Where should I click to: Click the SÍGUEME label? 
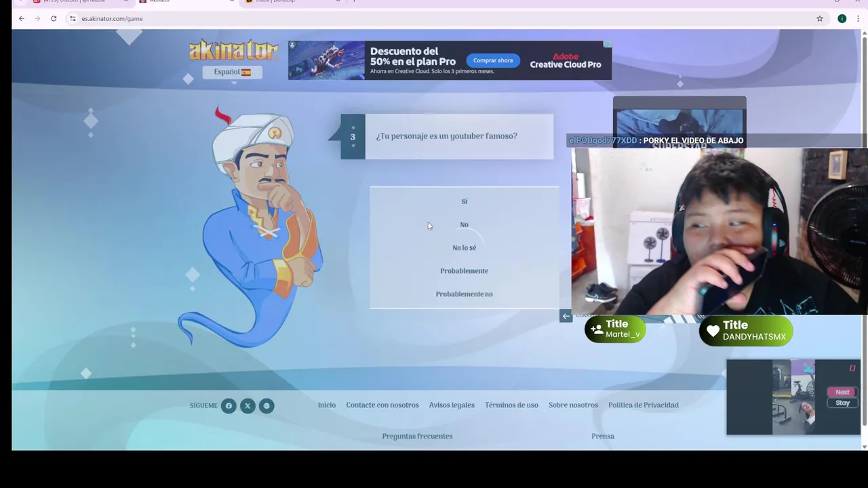click(203, 405)
